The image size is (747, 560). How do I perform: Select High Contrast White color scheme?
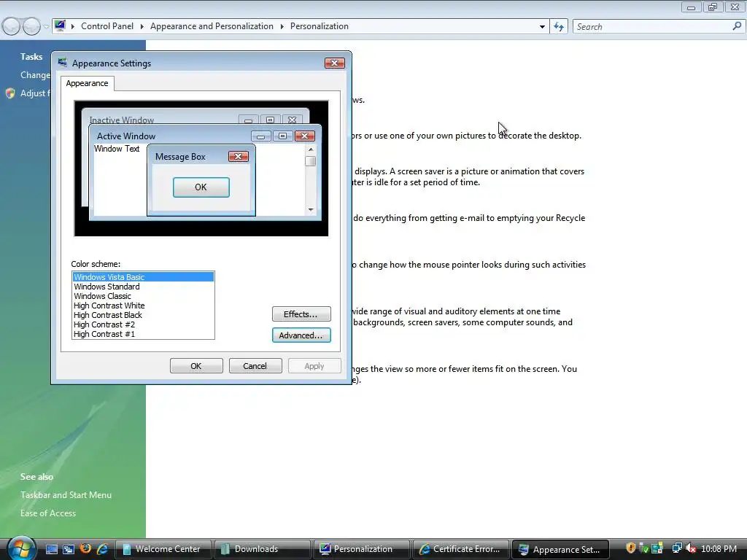tap(143, 306)
